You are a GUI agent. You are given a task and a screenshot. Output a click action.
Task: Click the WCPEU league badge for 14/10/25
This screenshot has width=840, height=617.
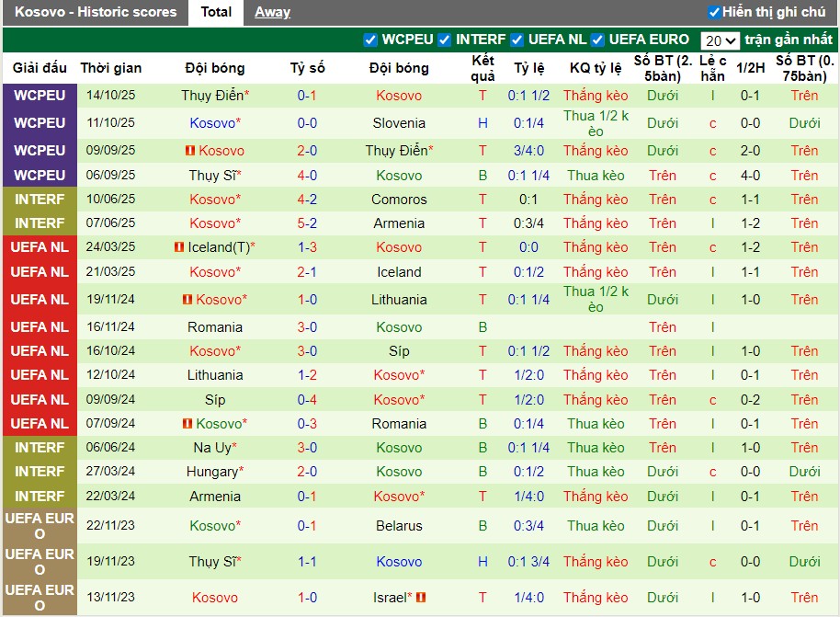40,96
